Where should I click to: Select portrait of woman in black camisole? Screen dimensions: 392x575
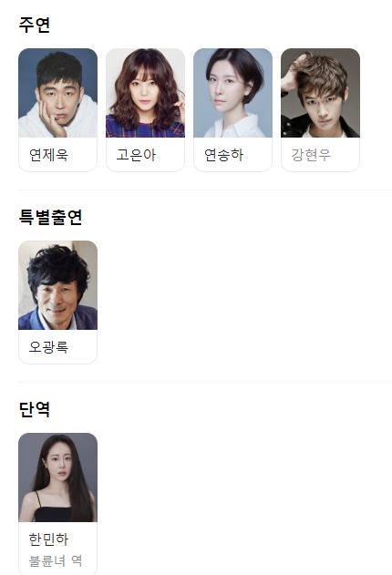pos(58,477)
